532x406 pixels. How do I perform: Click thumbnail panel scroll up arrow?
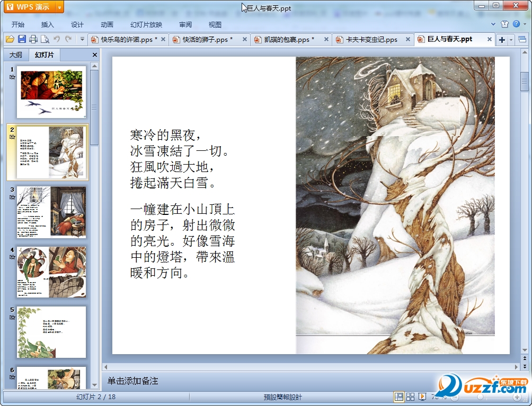[95, 66]
